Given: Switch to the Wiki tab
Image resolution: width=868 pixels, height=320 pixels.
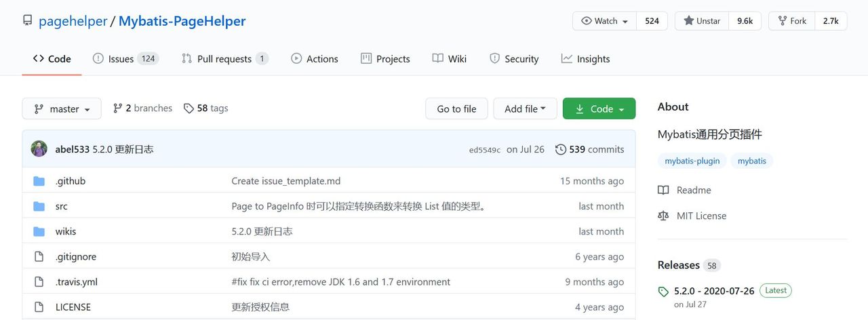Looking at the screenshot, I should pyautogui.click(x=450, y=59).
